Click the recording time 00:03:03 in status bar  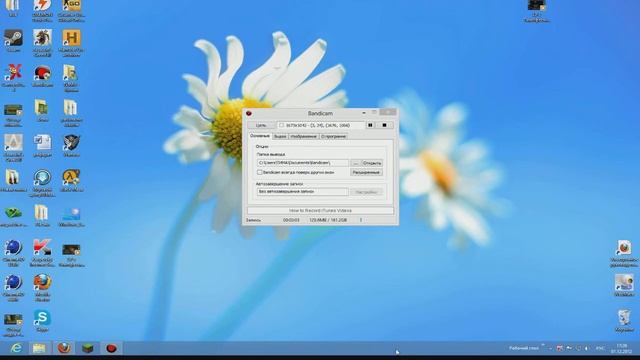[x=291, y=220]
